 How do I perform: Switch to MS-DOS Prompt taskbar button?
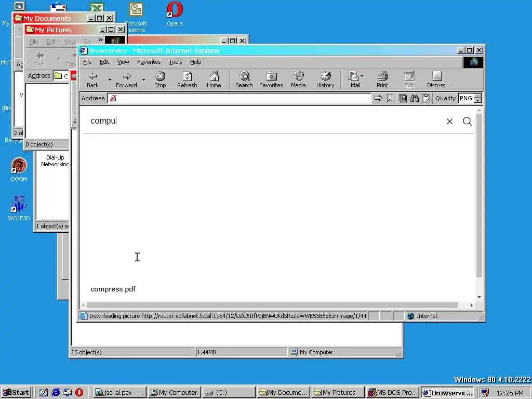[x=392, y=393]
